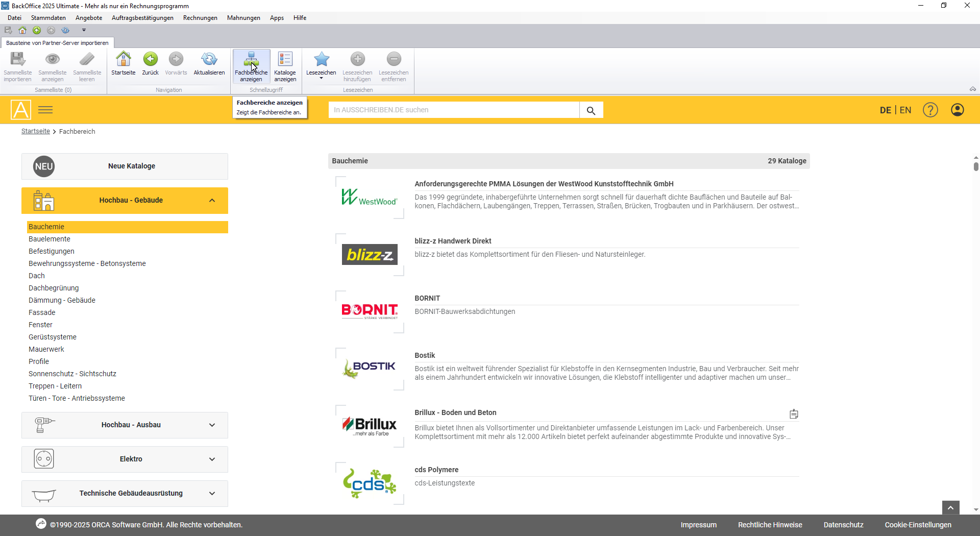Select Dachbegrünung category
Screen dimensions: 980x536
click(54, 288)
